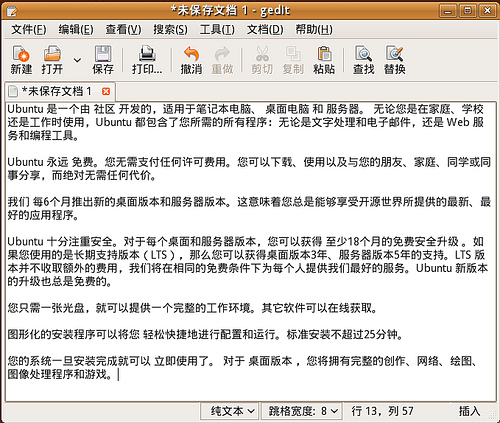Viewport: 500px width, 423px height.
Task: Click in the paragraph starting 'Ubuntu 十分注重安全'
Action: 248,262
